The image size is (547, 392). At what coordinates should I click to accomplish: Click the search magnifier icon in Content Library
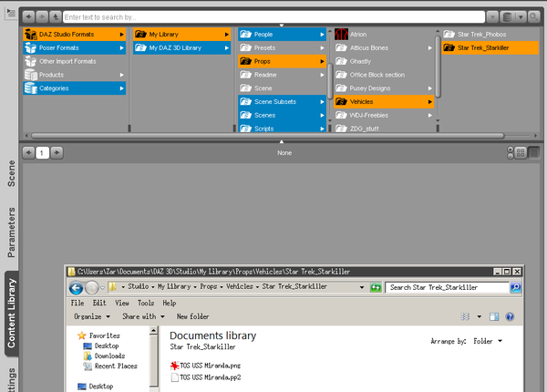[533, 16]
